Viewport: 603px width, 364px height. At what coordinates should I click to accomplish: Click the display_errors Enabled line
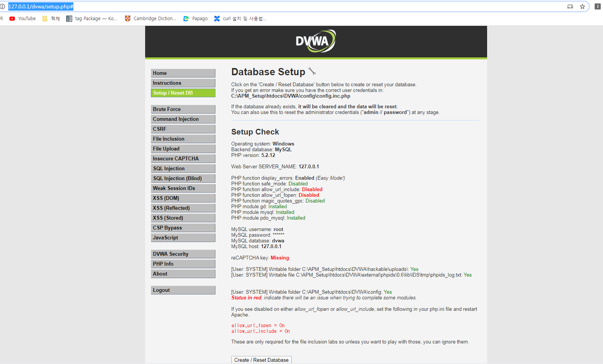tap(288, 178)
